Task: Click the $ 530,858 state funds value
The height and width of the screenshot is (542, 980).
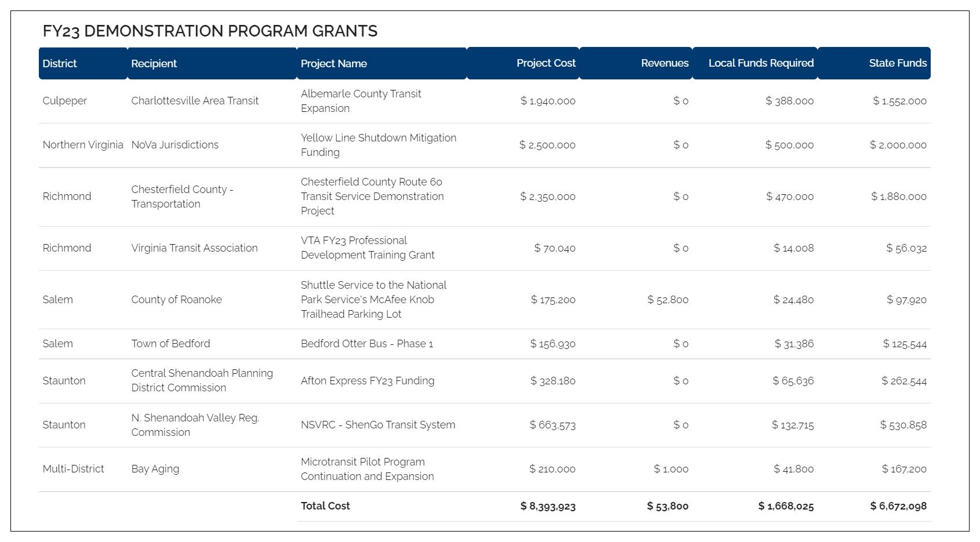Action: tap(903, 425)
